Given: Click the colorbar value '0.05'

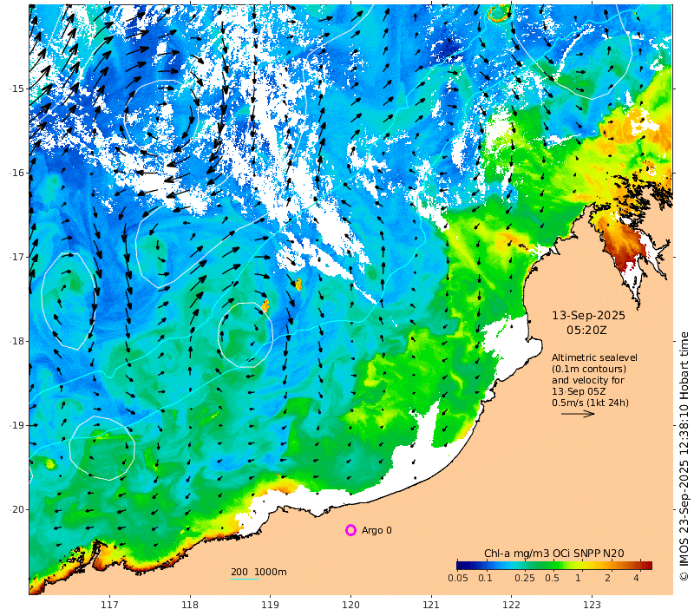Looking at the screenshot, I should point(458,578).
